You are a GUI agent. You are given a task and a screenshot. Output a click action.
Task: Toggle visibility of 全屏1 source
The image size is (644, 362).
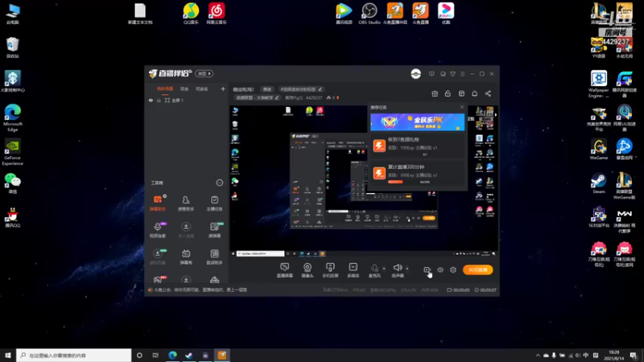(151, 100)
